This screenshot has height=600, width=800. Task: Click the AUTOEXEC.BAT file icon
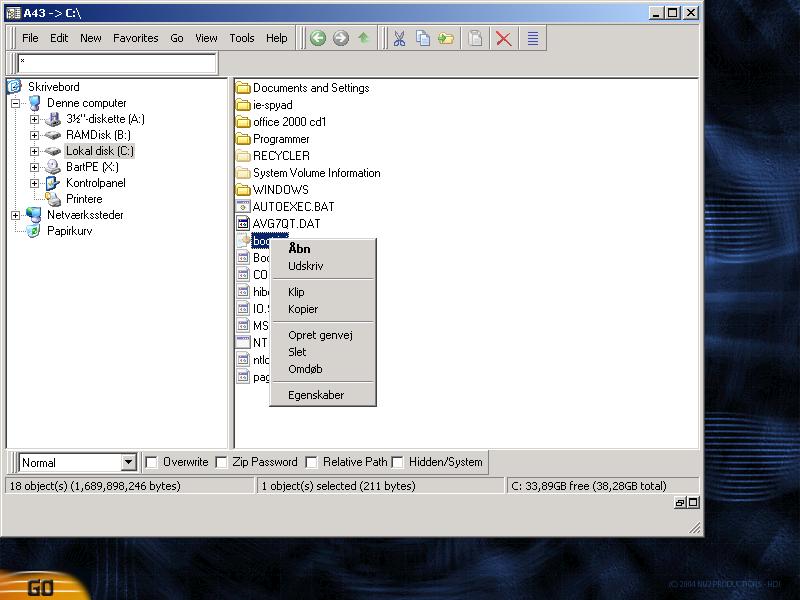(x=243, y=207)
